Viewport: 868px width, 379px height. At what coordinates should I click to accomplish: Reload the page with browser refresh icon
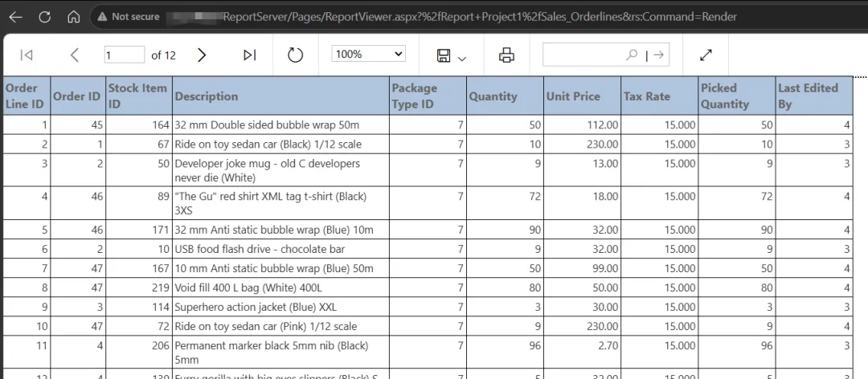pyautogui.click(x=45, y=17)
